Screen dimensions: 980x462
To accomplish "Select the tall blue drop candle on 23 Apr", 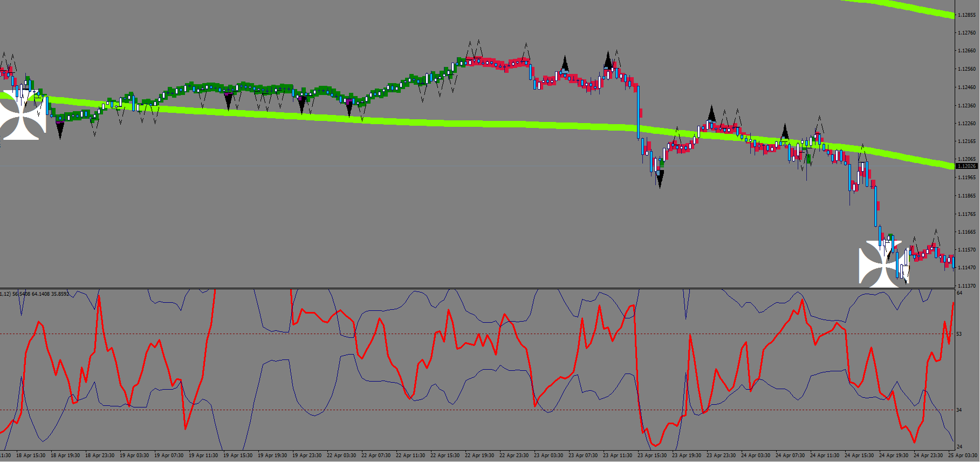I will [x=638, y=111].
